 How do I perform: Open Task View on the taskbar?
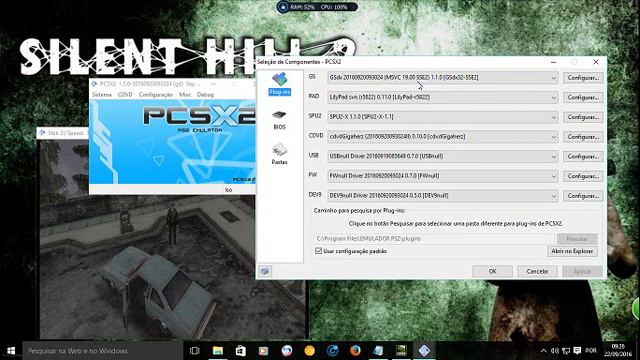[195, 351]
